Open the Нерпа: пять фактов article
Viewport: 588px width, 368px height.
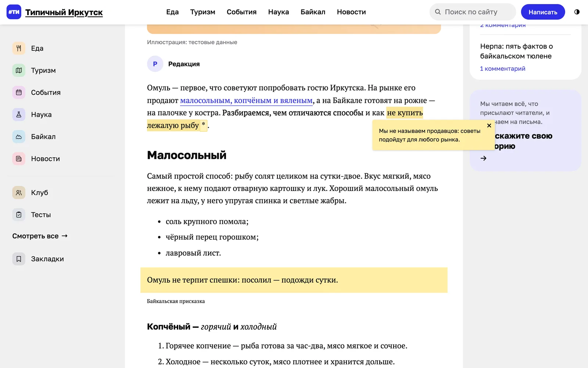(516, 51)
